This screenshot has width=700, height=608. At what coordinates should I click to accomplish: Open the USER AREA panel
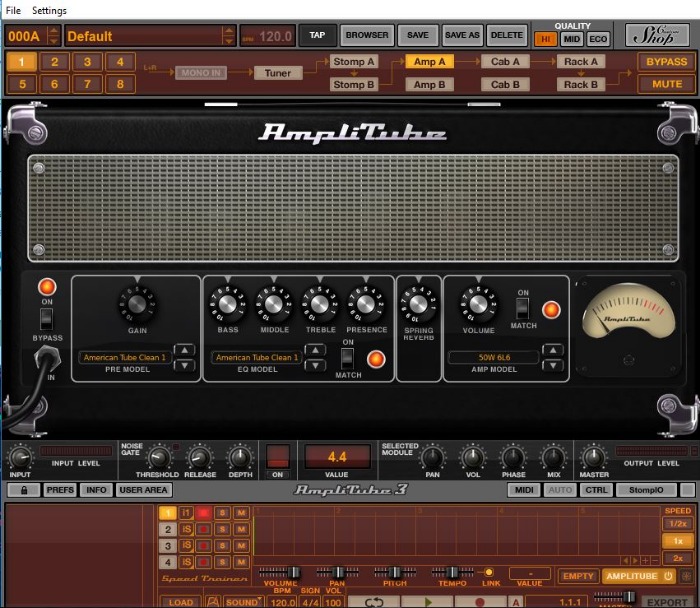[x=143, y=490]
